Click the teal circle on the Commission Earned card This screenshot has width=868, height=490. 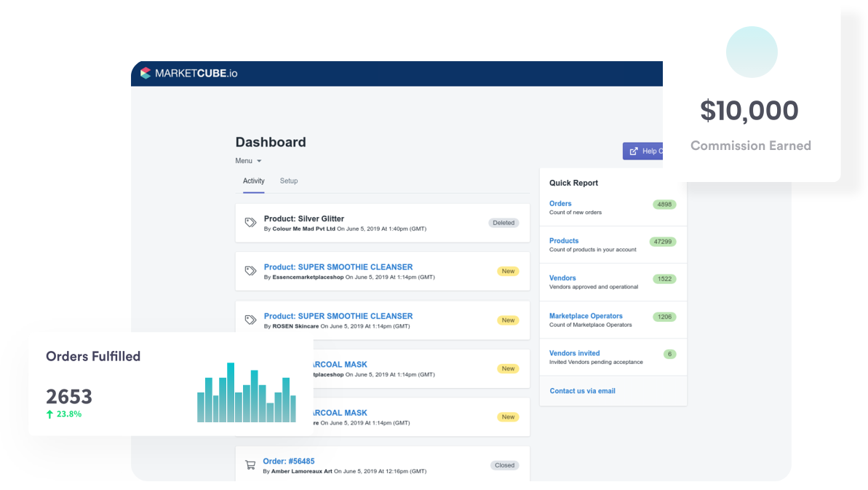coord(752,52)
